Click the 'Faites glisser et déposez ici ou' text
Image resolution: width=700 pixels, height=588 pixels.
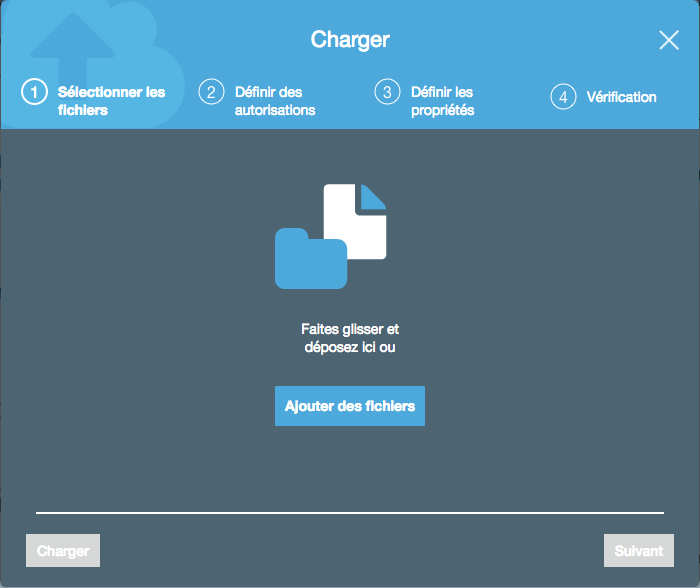click(x=350, y=338)
